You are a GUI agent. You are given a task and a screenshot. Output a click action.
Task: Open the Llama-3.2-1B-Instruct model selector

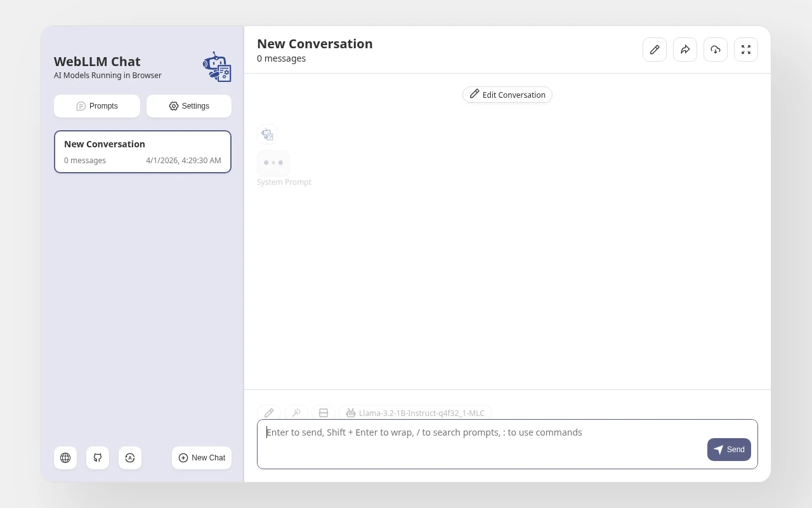click(x=416, y=413)
